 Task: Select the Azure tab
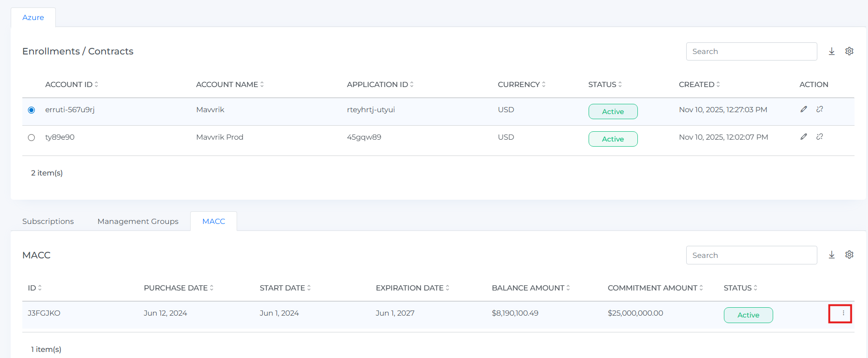point(33,18)
